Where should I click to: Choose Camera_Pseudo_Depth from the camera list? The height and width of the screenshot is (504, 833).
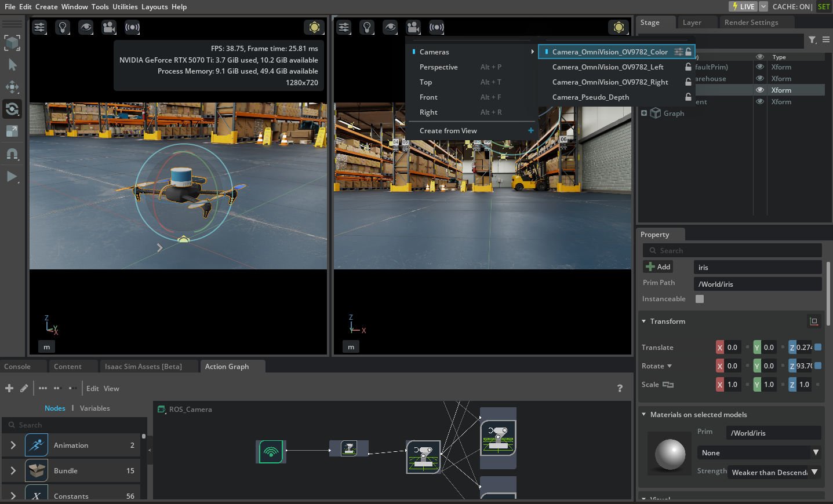coord(590,97)
